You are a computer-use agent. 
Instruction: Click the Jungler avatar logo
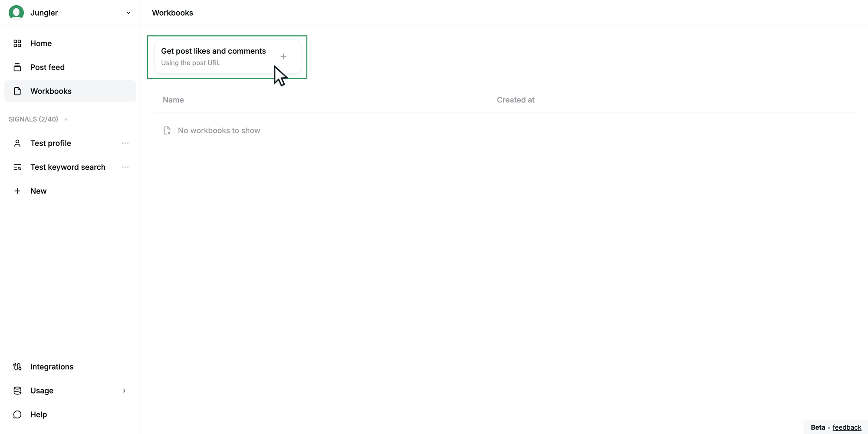point(16,12)
